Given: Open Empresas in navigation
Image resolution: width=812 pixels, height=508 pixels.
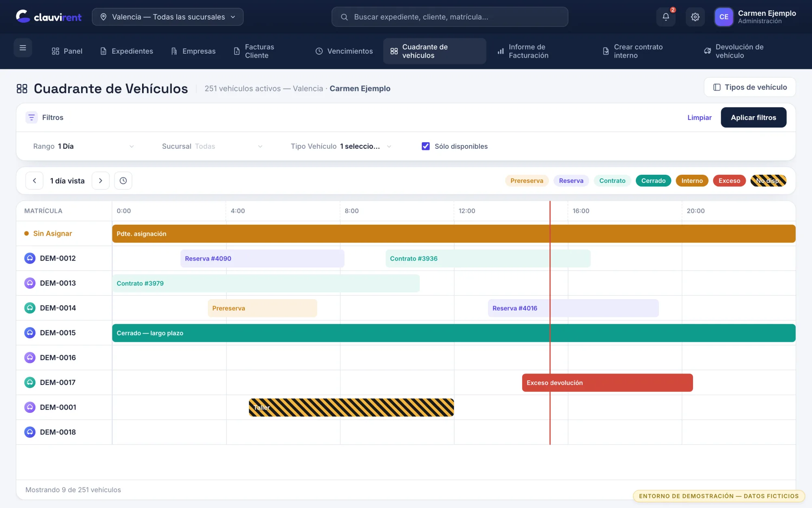Looking at the screenshot, I should (193, 51).
